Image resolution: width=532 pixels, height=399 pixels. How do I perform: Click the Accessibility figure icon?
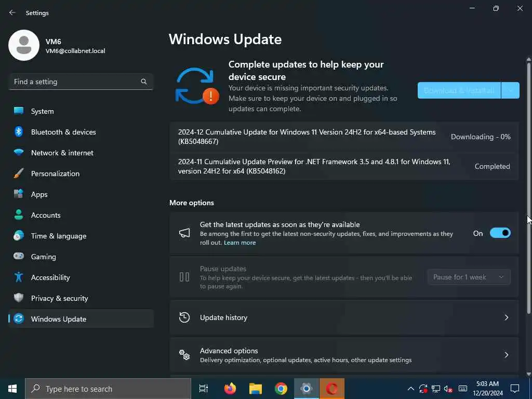pos(19,277)
